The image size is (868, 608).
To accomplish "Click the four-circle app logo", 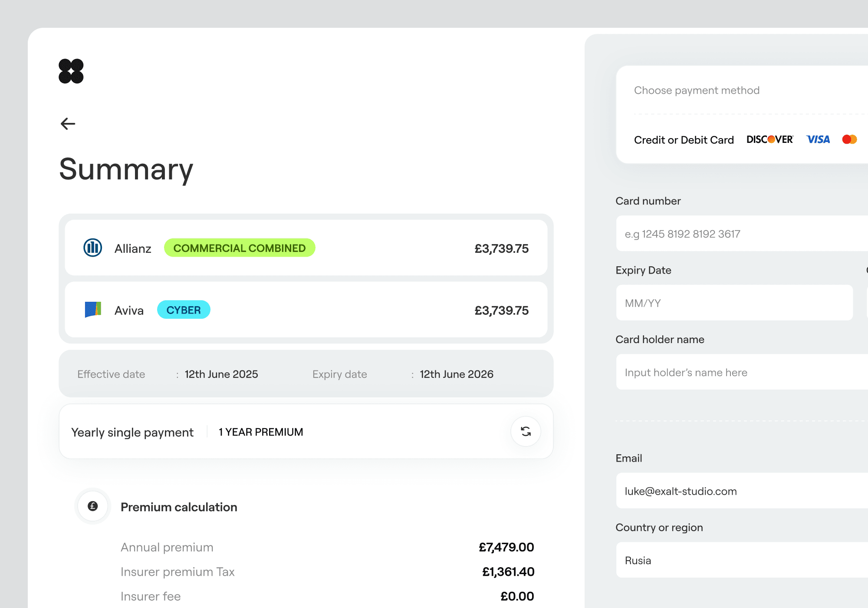I will pyautogui.click(x=71, y=71).
